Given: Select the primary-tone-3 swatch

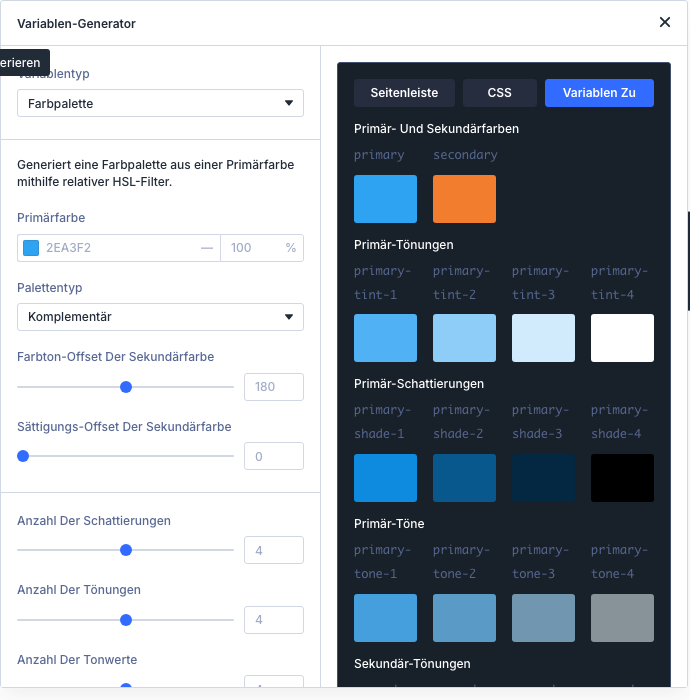Looking at the screenshot, I should coord(543,618).
